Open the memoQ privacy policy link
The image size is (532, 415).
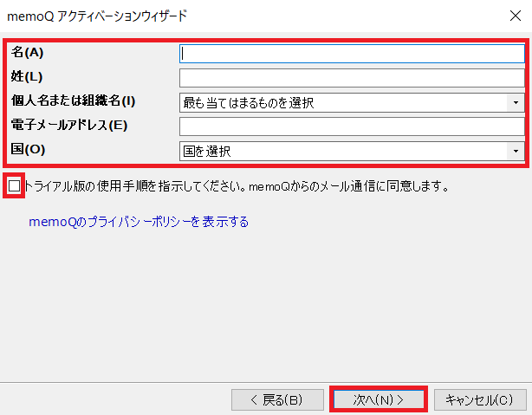coord(139,222)
